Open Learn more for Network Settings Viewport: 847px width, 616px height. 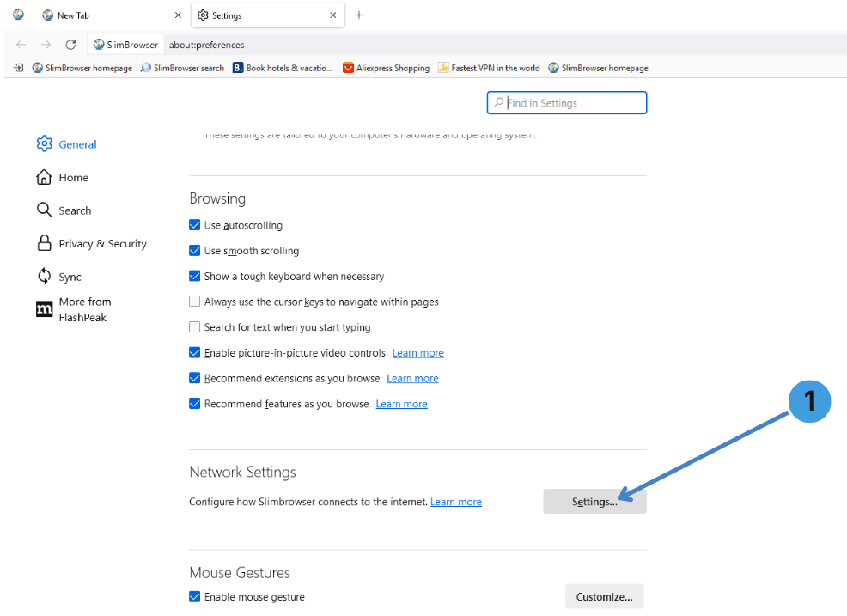click(x=456, y=502)
